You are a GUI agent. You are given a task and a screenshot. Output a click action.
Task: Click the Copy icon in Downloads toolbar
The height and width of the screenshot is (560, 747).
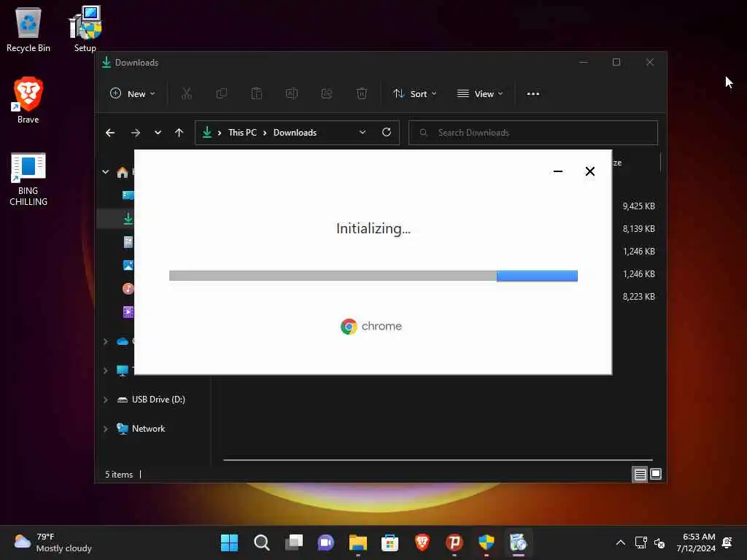(222, 94)
